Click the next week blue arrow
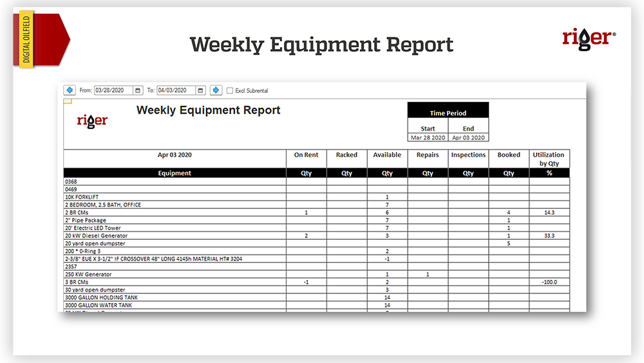The width and height of the screenshot is (644, 363). (216, 90)
